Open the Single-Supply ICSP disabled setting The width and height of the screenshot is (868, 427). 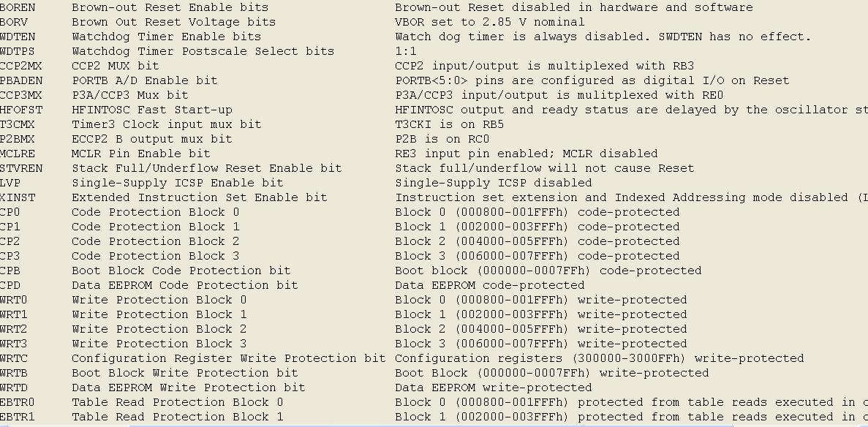tap(493, 183)
